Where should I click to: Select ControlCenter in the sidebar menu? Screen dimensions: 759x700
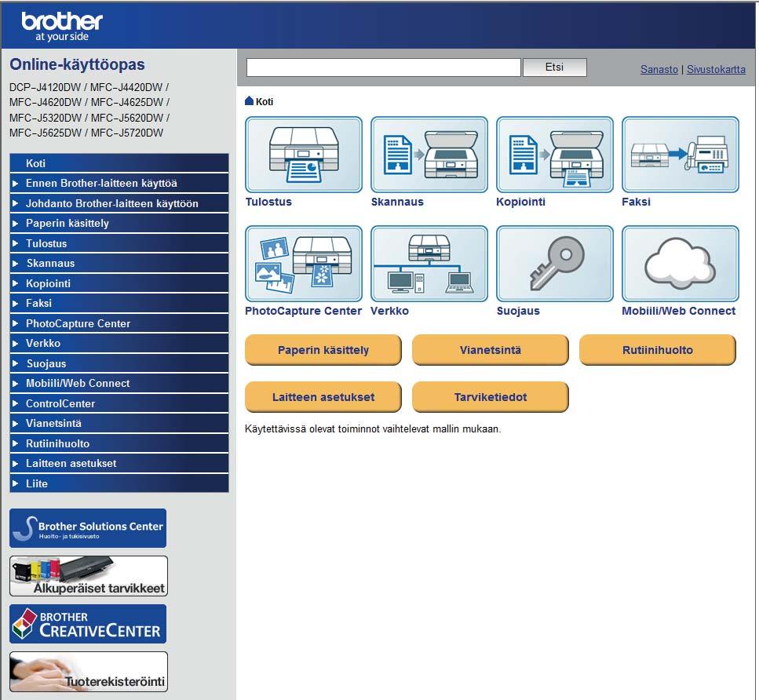119,403
